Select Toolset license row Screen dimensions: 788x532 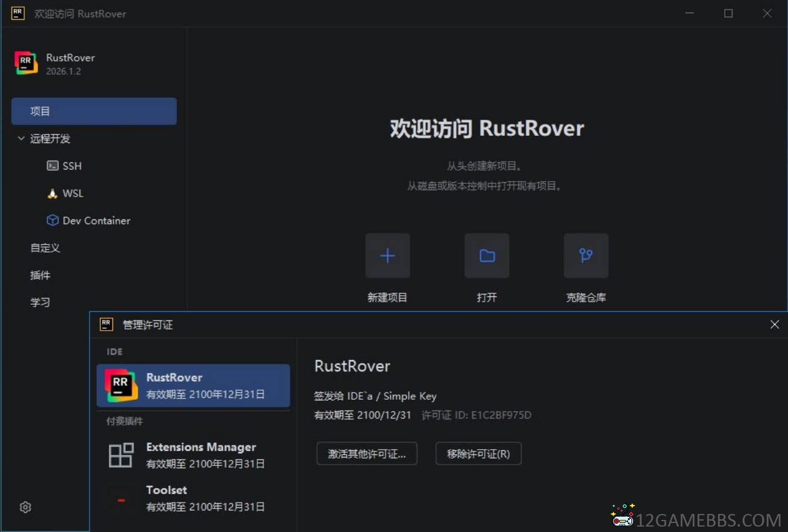[x=193, y=498]
